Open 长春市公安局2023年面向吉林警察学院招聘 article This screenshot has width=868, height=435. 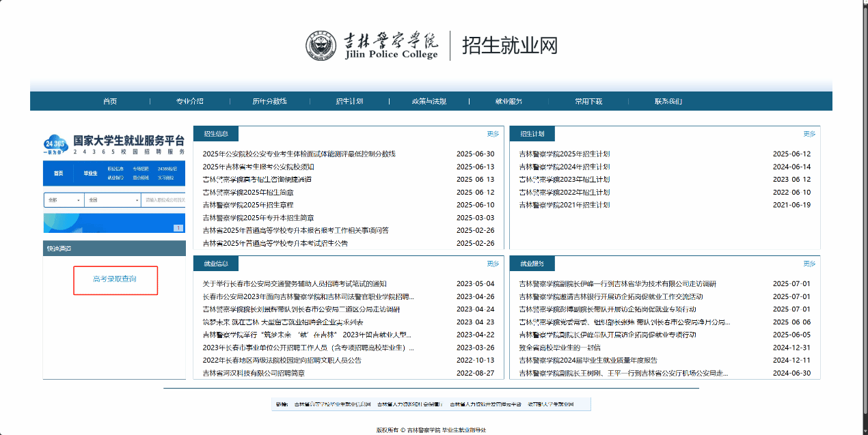point(308,297)
